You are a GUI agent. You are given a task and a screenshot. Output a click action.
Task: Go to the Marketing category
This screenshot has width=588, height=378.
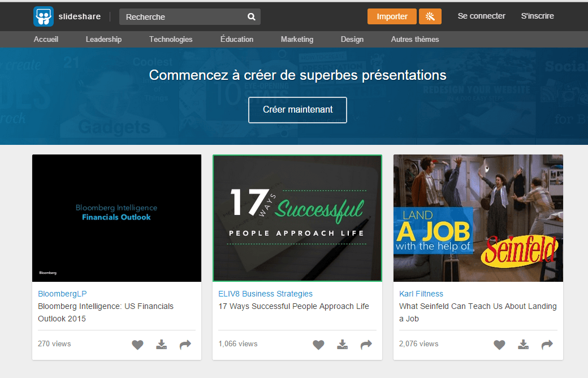tap(297, 39)
